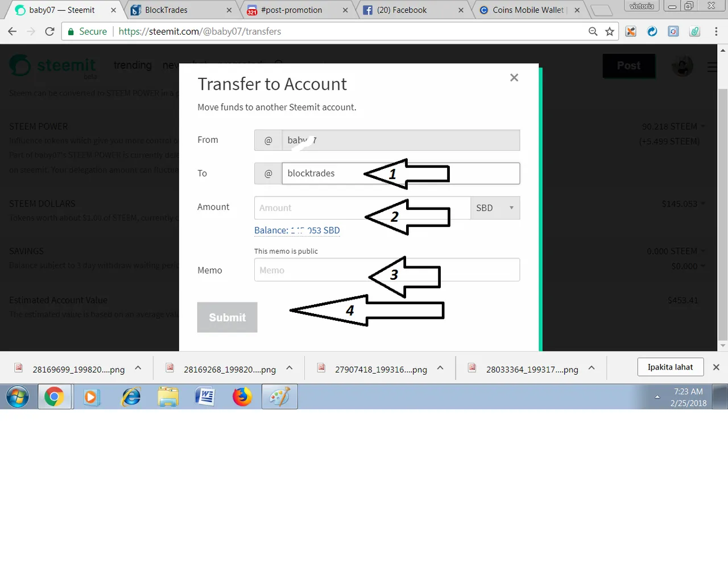Expand options for 27907418_199316 png download
This screenshot has width=728, height=567.
pyautogui.click(x=440, y=368)
